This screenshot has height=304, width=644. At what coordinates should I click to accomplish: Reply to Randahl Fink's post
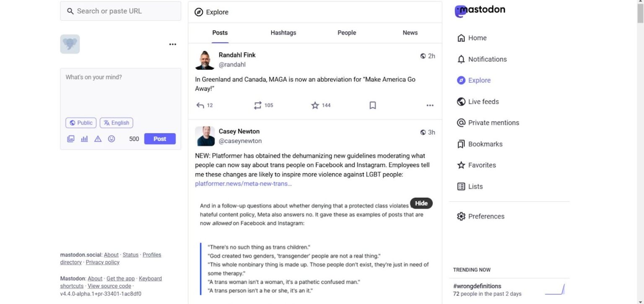pos(204,105)
